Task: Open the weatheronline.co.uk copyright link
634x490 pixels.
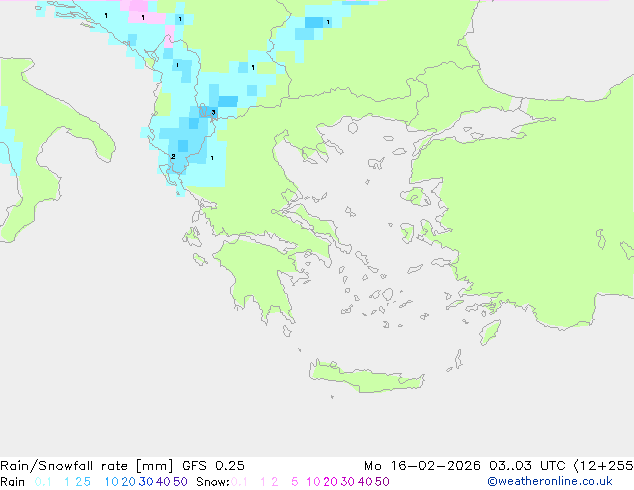Action: (x=550, y=482)
